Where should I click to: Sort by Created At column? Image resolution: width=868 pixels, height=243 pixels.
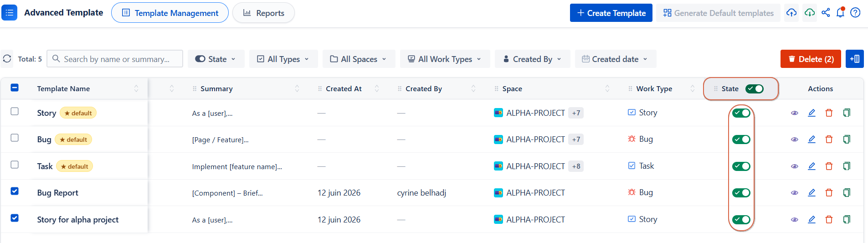(377, 89)
